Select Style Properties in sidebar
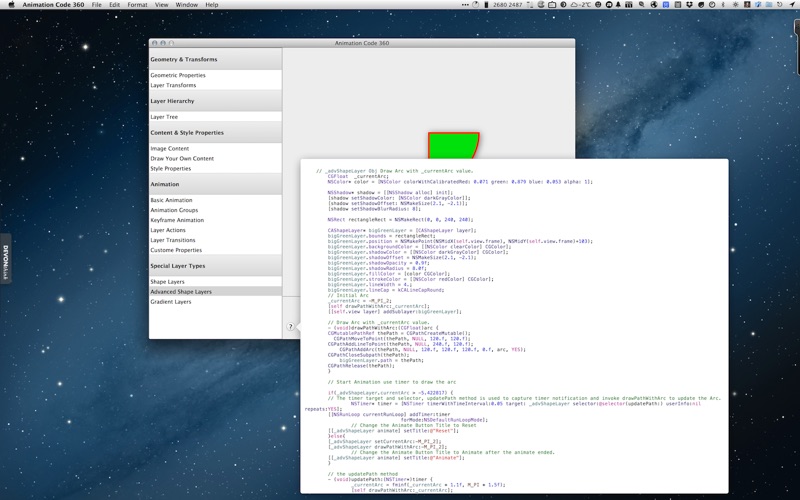Screen dimensions: 800x500 (215, 168)
